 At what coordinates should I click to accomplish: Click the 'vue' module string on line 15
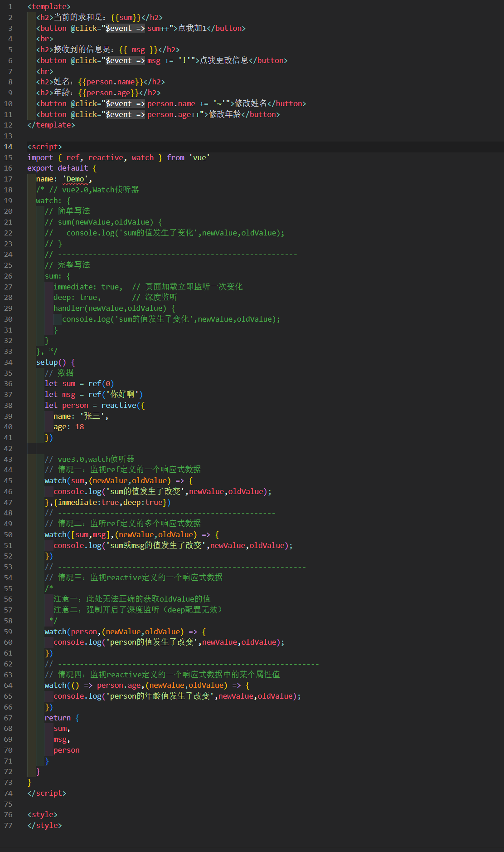[x=199, y=157]
